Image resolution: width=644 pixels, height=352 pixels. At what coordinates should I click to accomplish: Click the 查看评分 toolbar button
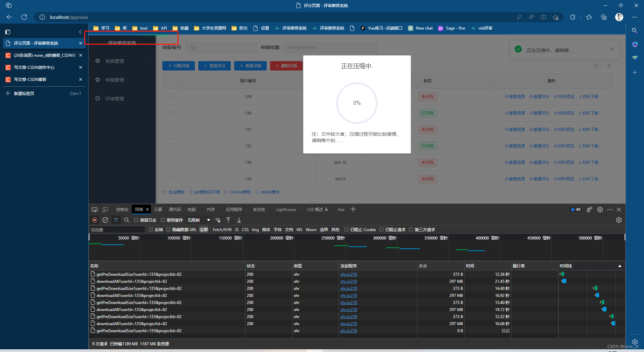click(214, 66)
